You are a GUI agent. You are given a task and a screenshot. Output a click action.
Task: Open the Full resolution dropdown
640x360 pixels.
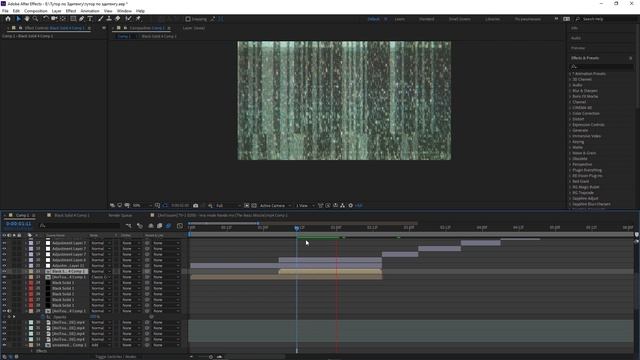[x=228, y=205]
